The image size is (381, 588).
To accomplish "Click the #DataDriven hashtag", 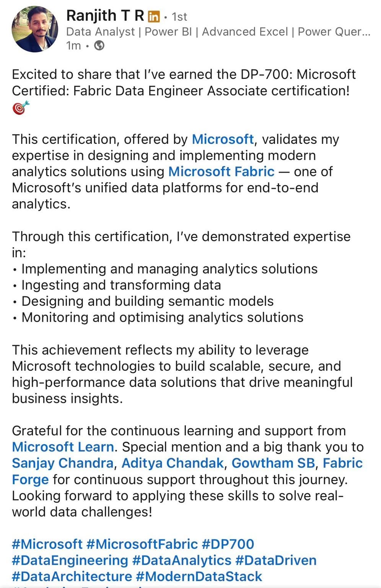I will click(x=277, y=560).
